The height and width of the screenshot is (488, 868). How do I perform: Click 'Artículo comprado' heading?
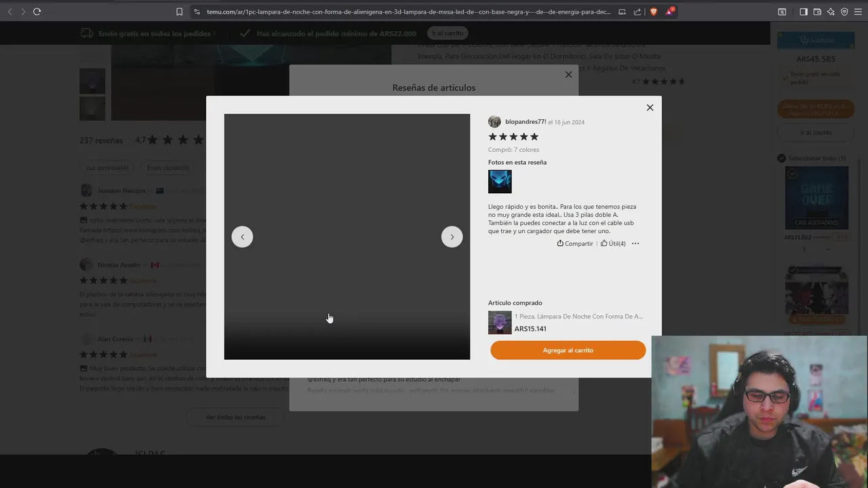pyautogui.click(x=515, y=303)
